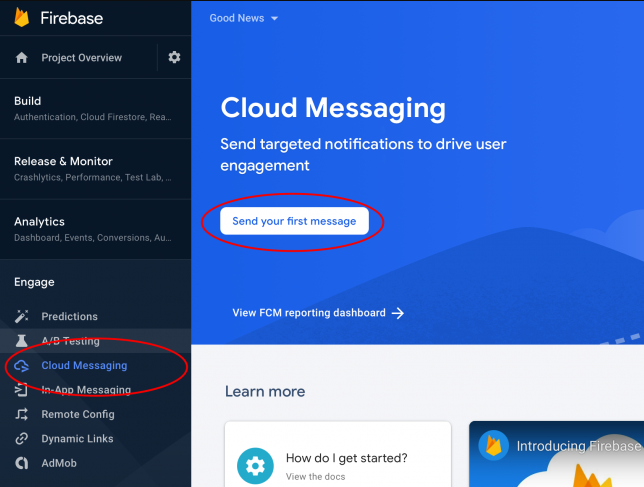Image resolution: width=644 pixels, height=487 pixels.
Task: Open the How do I get started card
Action: (338, 454)
